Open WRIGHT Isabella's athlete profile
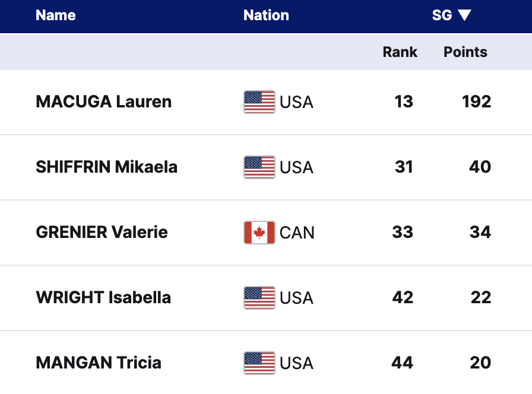Image resolution: width=532 pixels, height=394 pixels. pyautogui.click(x=103, y=298)
